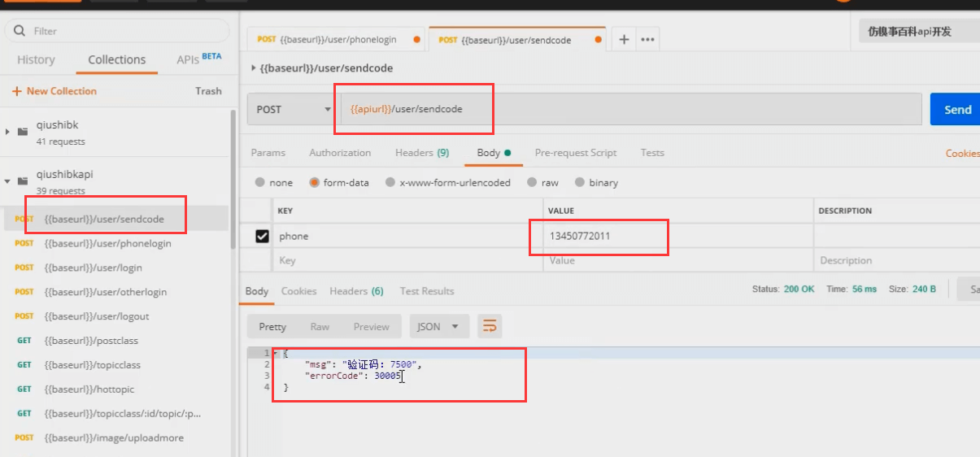The image size is (980, 457).
Task: Select the GET topicclass request
Action: coord(114,365)
